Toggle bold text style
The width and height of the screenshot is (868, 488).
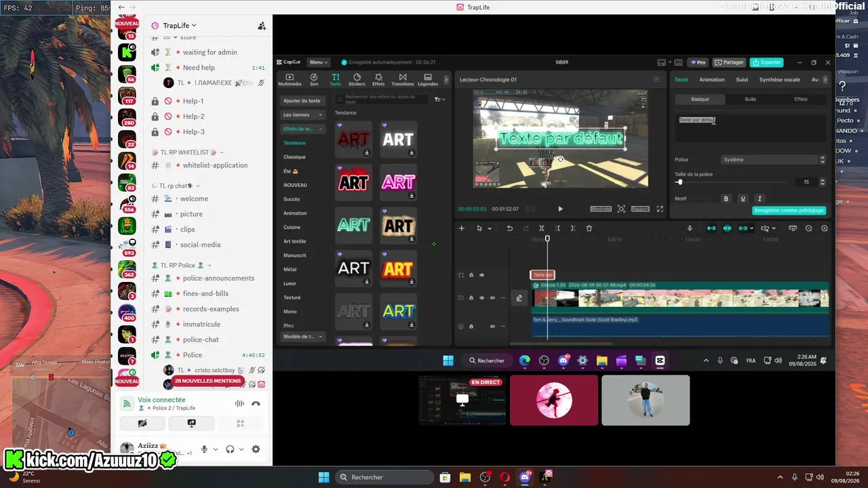coord(726,199)
